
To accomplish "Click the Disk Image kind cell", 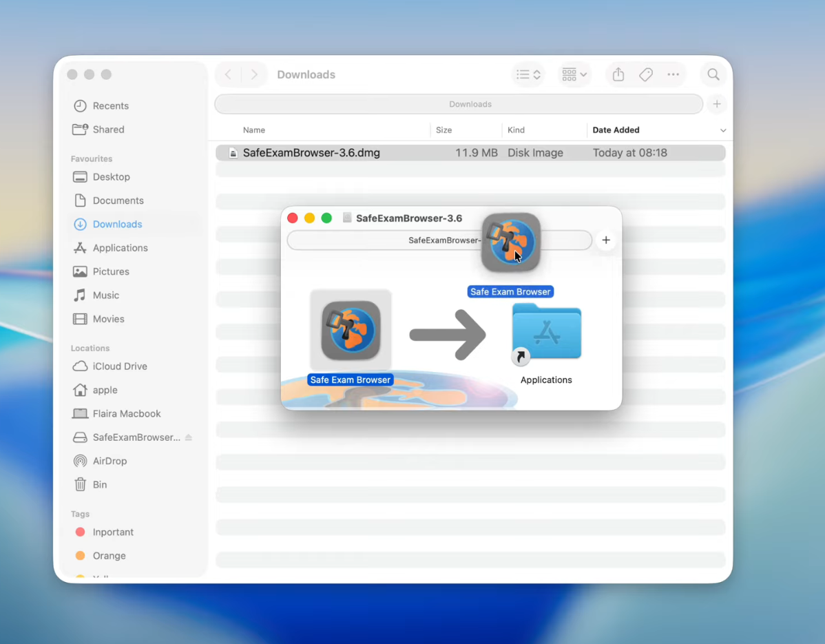I will (x=535, y=153).
